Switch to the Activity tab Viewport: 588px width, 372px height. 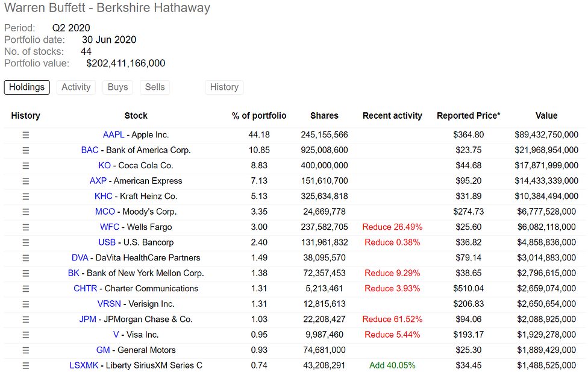76,87
